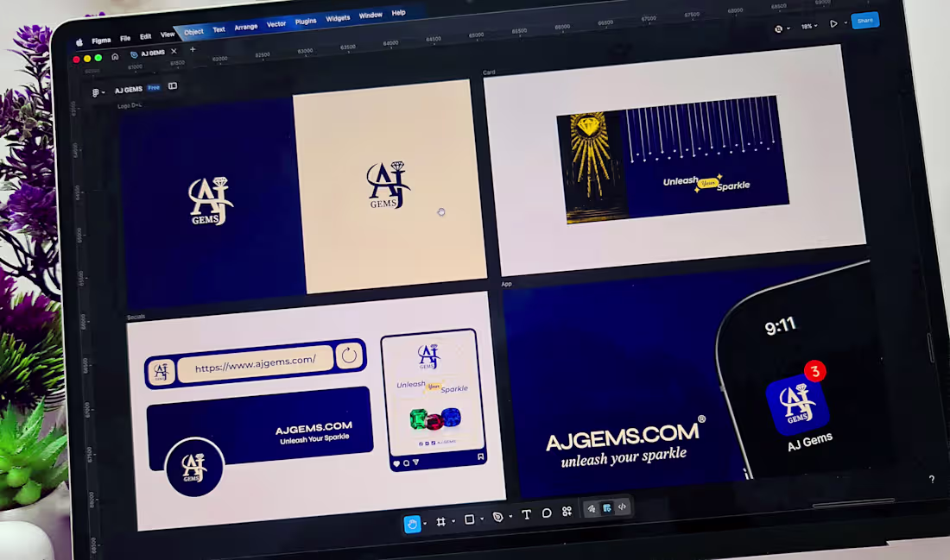Select the Comment tool

(x=547, y=513)
